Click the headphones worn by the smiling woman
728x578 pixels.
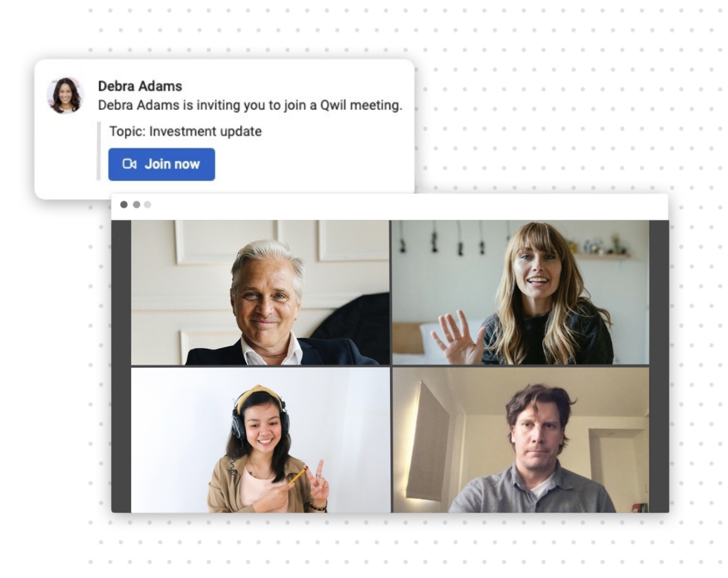click(260, 416)
